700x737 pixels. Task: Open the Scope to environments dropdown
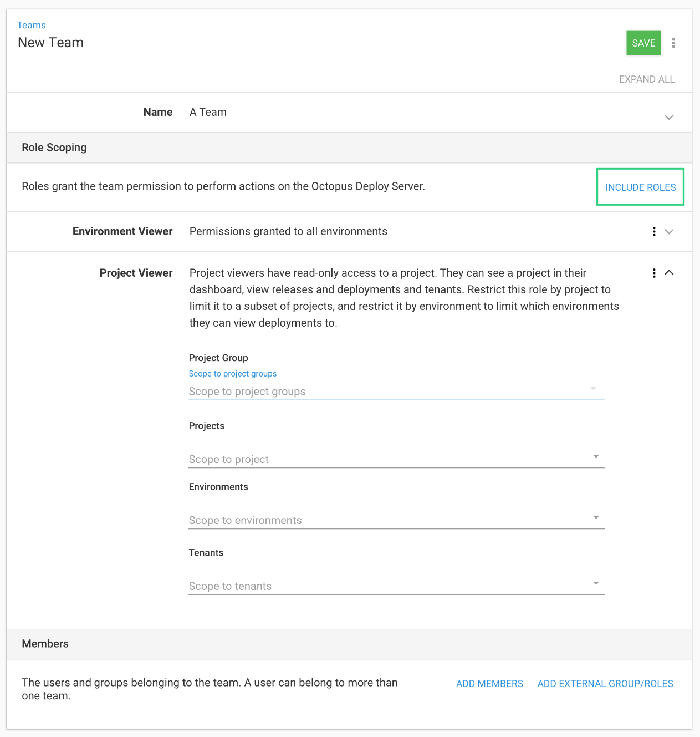tap(382, 520)
